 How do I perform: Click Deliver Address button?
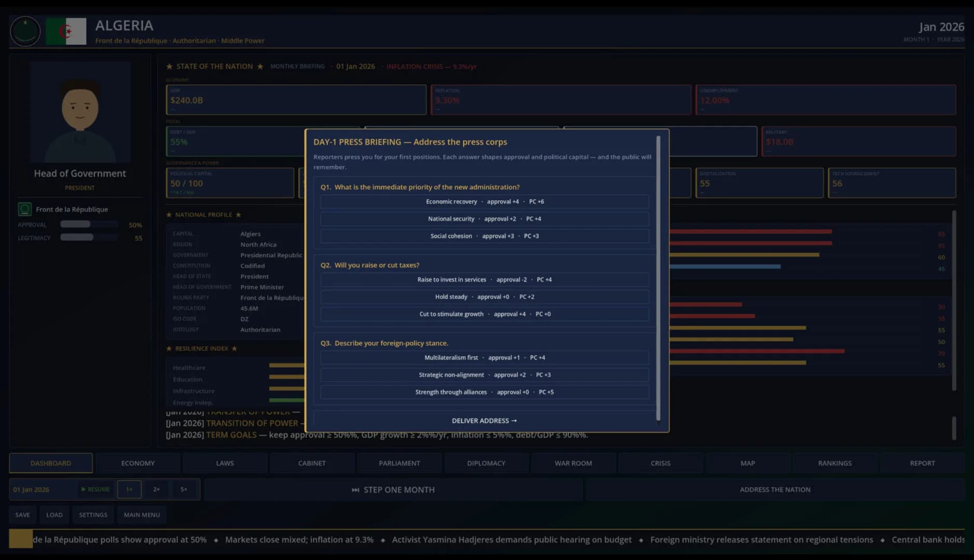[x=484, y=421]
